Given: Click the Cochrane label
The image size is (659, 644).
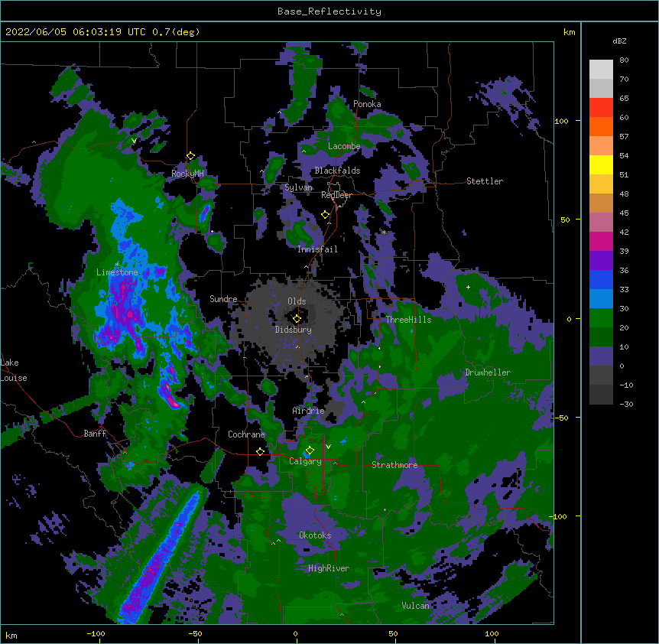Looking at the screenshot, I should click(x=246, y=434).
